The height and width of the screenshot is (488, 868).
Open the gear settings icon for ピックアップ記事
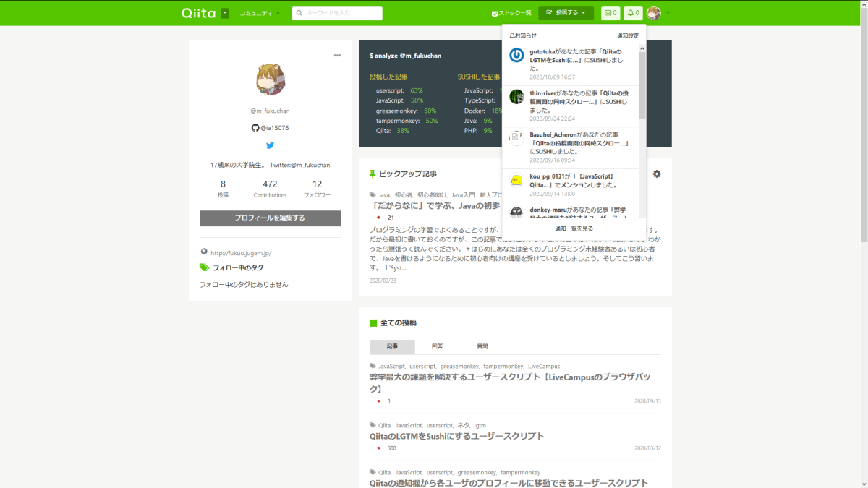coord(657,174)
